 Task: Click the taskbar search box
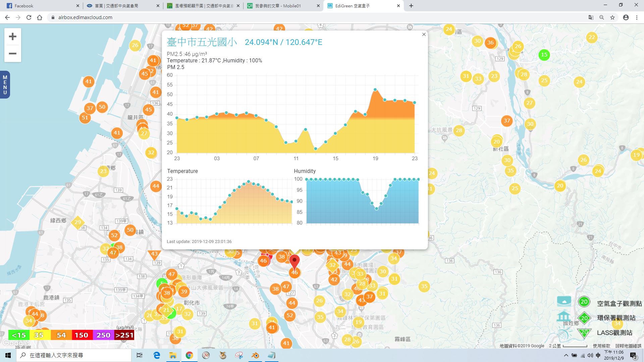click(74, 355)
